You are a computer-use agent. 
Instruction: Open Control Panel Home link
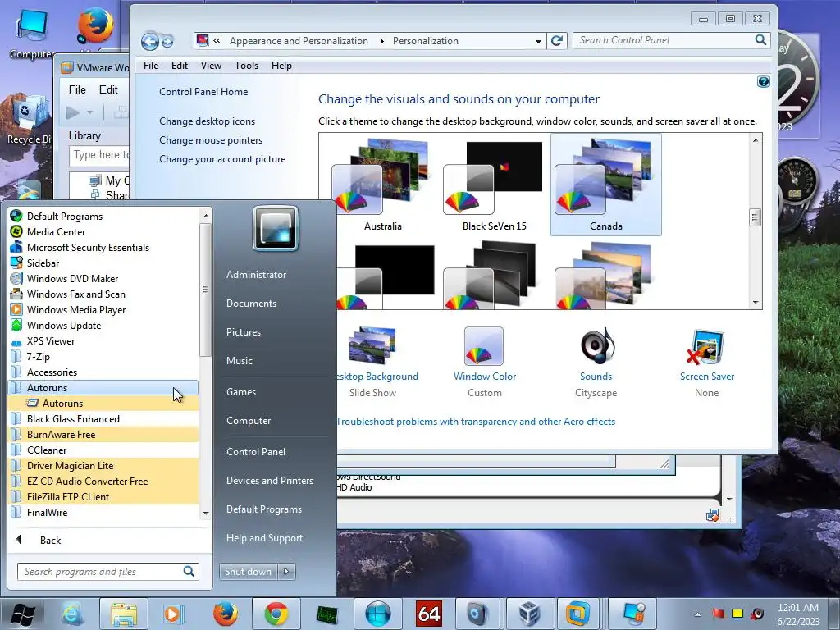[203, 92]
